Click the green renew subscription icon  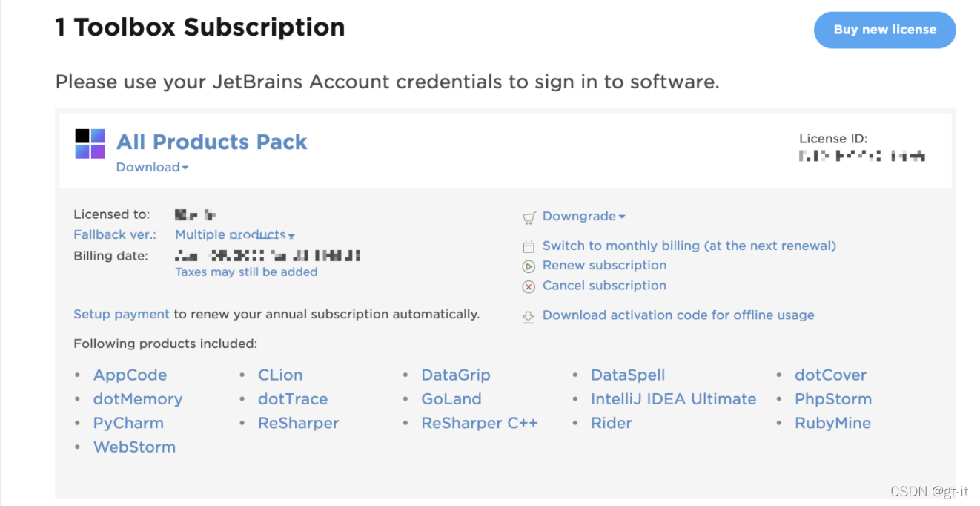click(x=529, y=266)
